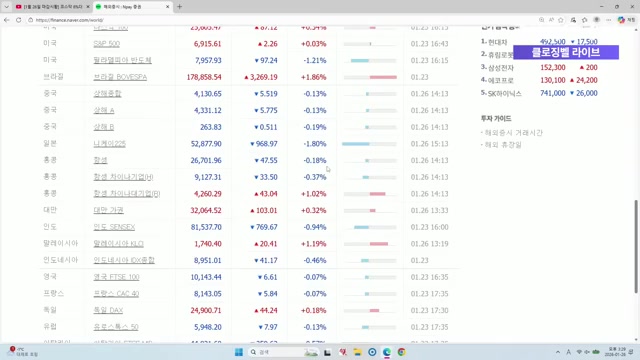Open the 대만 가권 index link
Viewport: 640px width, 360px height.
click(x=108, y=210)
